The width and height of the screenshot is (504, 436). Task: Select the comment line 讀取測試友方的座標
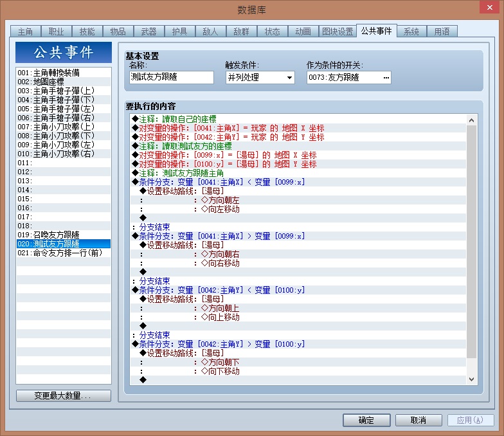click(x=298, y=146)
